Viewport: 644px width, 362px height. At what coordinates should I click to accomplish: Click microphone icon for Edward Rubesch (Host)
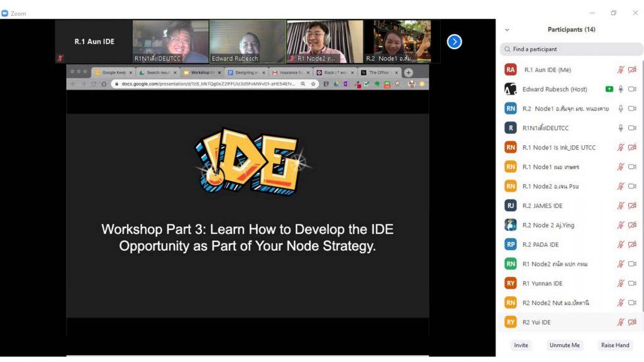621,89
